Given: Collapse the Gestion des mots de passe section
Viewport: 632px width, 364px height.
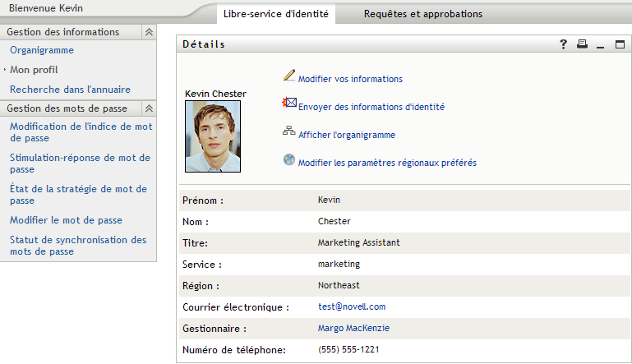Looking at the screenshot, I should coord(149,108).
